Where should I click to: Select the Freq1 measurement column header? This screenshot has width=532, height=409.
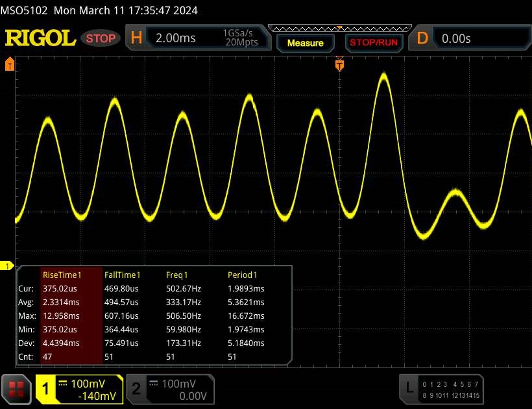point(176,275)
